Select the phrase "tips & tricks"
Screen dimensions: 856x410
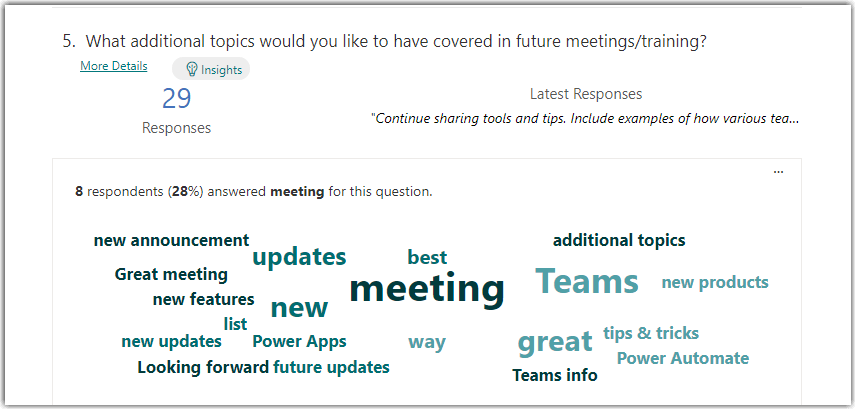(x=651, y=333)
